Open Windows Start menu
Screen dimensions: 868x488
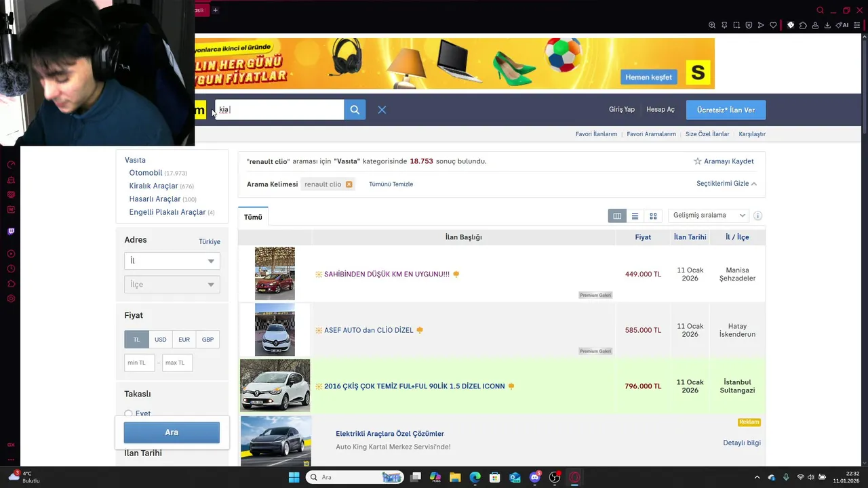click(294, 477)
